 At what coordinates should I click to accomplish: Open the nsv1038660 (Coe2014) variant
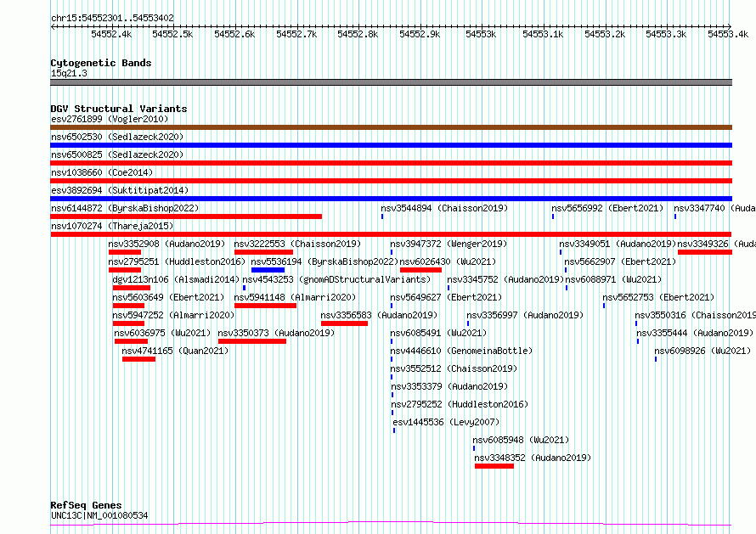click(x=102, y=172)
